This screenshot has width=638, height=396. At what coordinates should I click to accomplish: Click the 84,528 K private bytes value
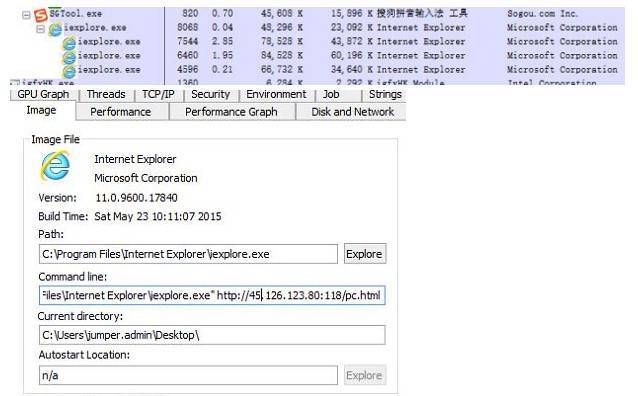[282, 56]
